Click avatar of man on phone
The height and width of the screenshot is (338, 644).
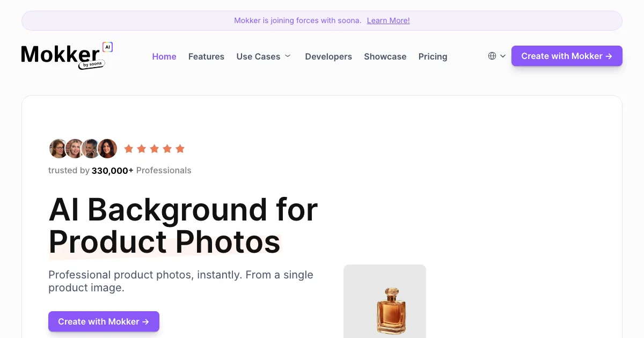(x=91, y=149)
